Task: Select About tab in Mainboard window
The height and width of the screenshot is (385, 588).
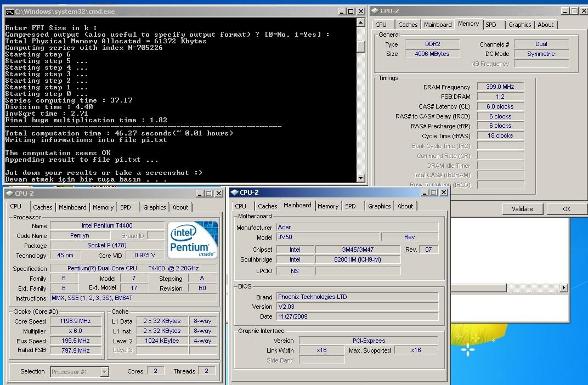Action: tap(405, 206)
